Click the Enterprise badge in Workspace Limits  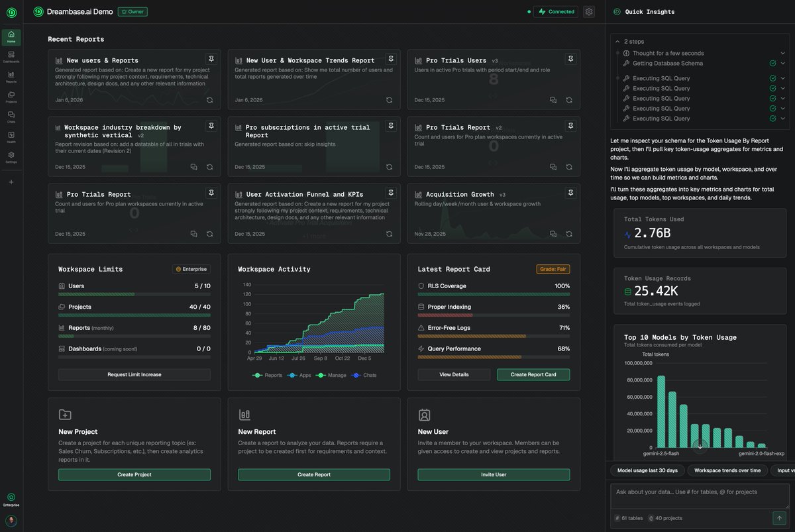(191, 269)
